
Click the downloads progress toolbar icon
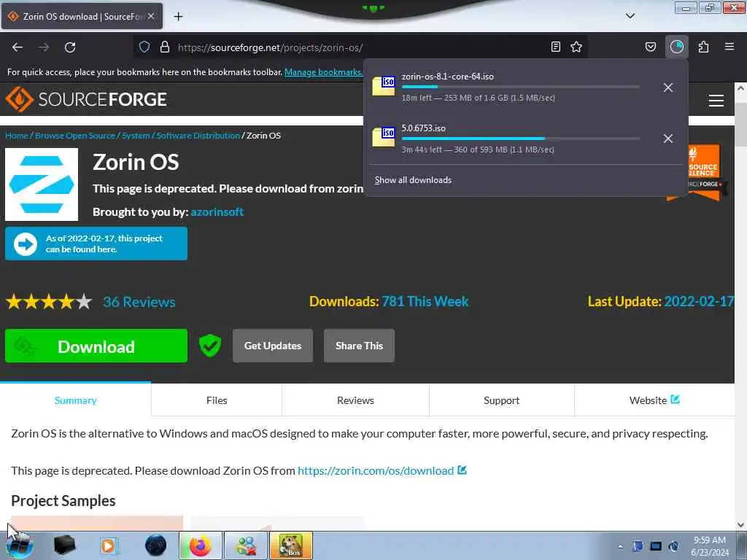click(676, 47)
